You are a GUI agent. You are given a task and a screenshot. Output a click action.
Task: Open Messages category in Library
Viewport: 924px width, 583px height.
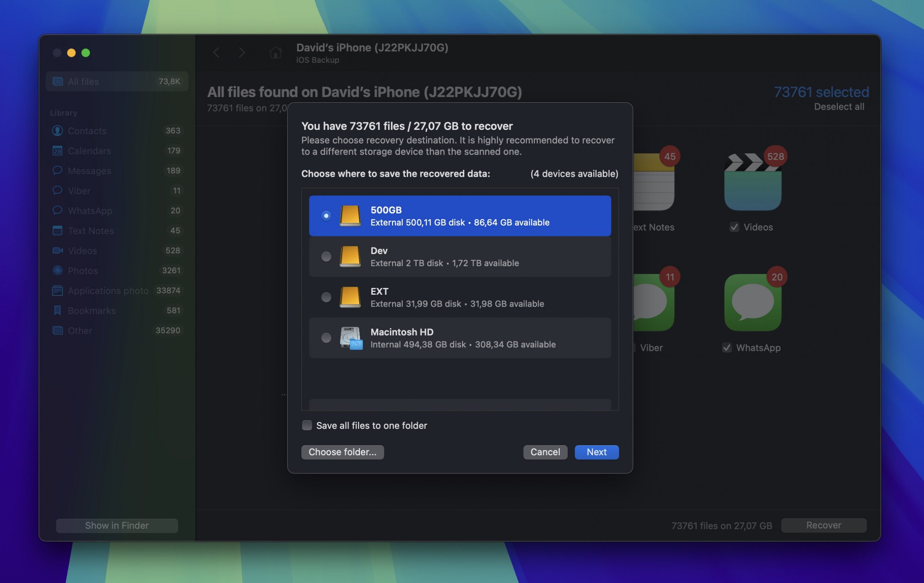coord(117,171)
